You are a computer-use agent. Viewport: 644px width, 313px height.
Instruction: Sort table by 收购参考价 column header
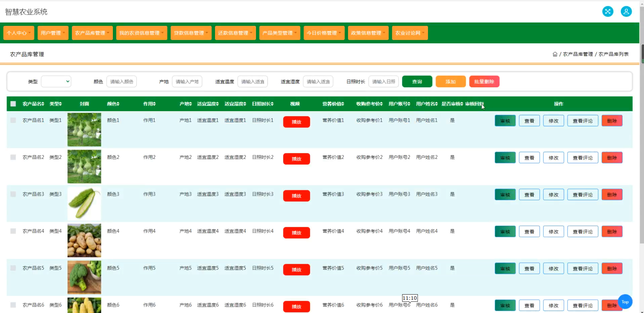click(x=369, y=104)
